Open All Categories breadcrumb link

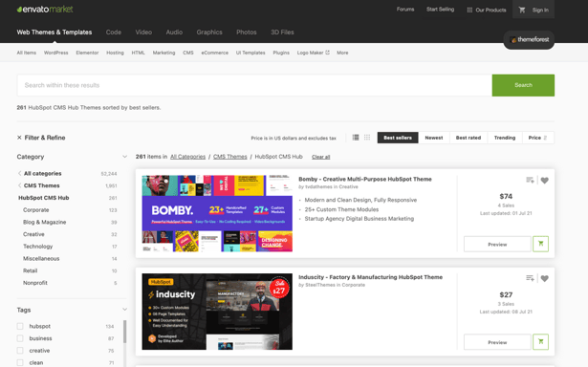point(188,157)
